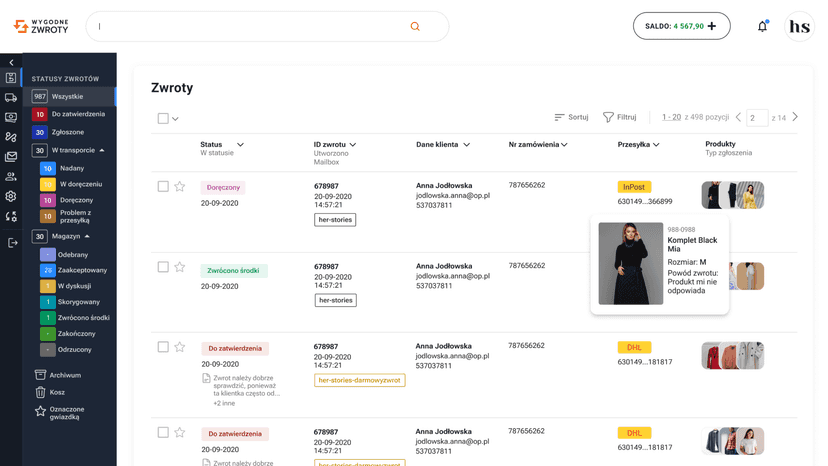Screen dimensions: 828x466
Task: Click the page number input field
Action: coord(756,118)
